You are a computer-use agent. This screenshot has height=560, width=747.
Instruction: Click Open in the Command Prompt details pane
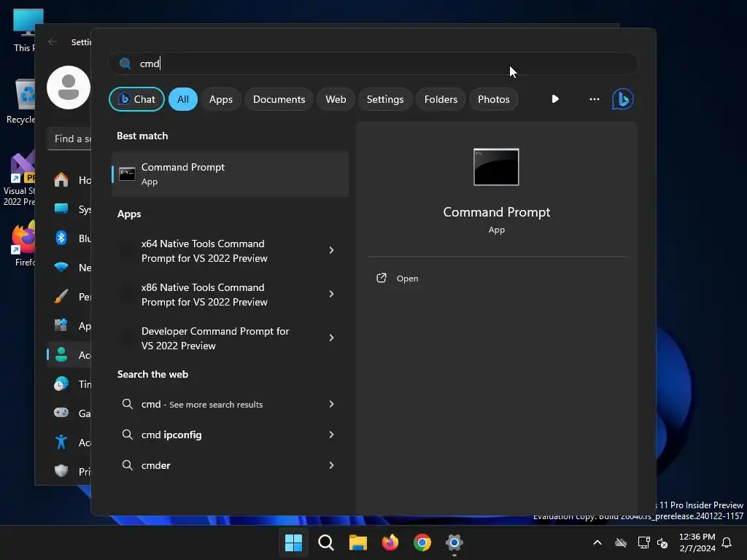(407, 279)
